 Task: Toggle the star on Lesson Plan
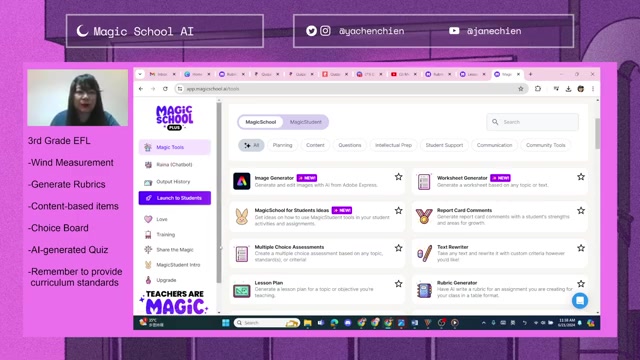coord(398,284)
